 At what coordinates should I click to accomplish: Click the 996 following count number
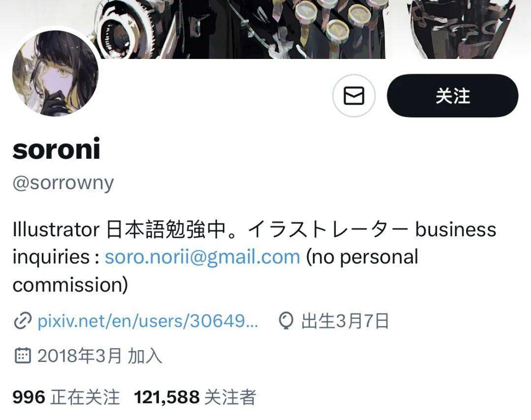(x=29, y=397)
